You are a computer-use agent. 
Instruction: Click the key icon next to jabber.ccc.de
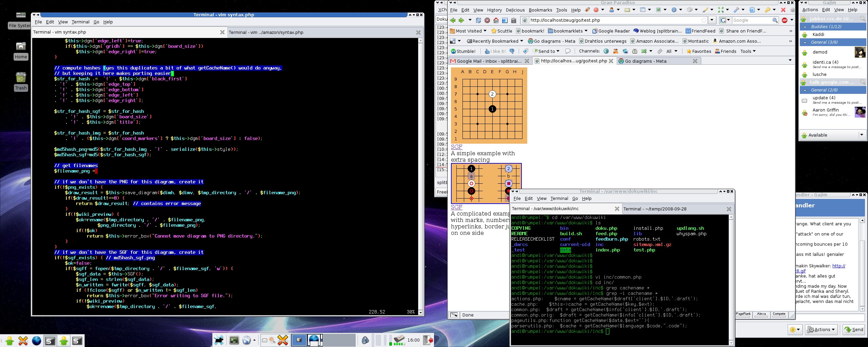(863, 18)
